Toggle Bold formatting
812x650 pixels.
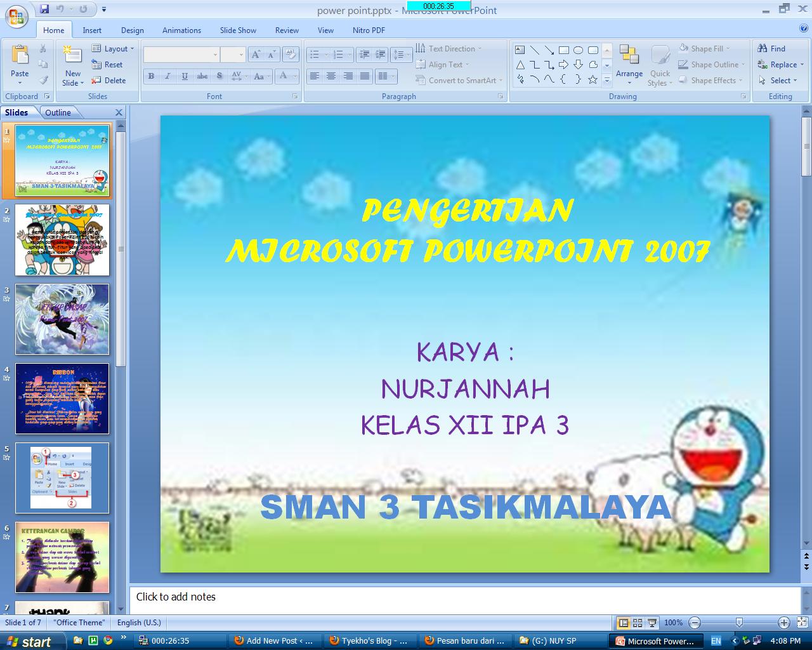[151, 76]
